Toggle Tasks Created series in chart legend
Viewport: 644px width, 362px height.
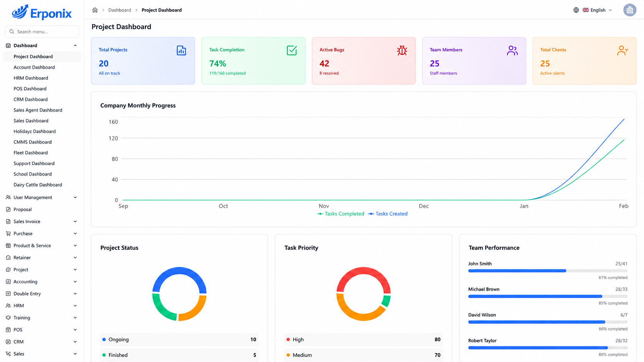(387, 214)
